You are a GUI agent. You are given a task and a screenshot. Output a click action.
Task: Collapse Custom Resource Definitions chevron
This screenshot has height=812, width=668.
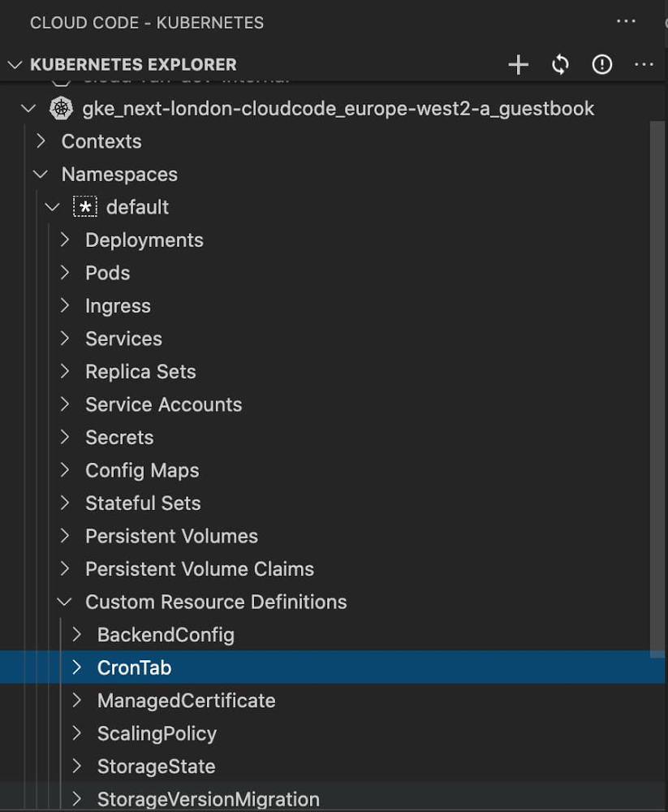(x=64, y=602)
